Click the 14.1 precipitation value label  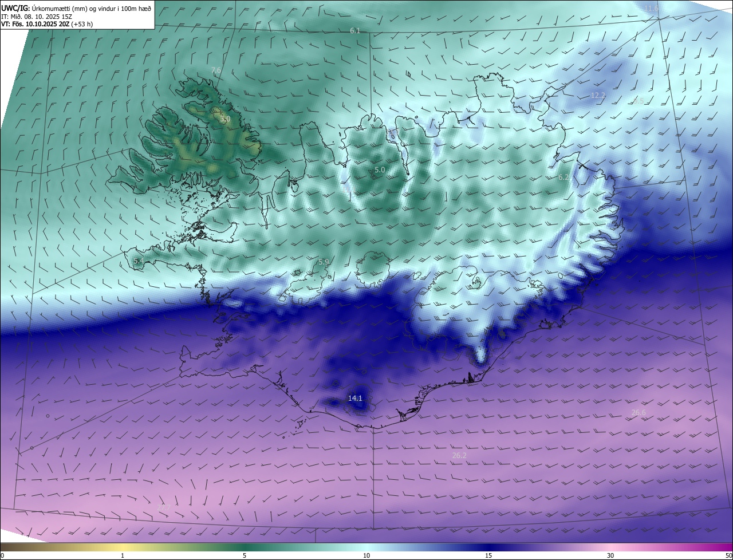tap(355, 398)
